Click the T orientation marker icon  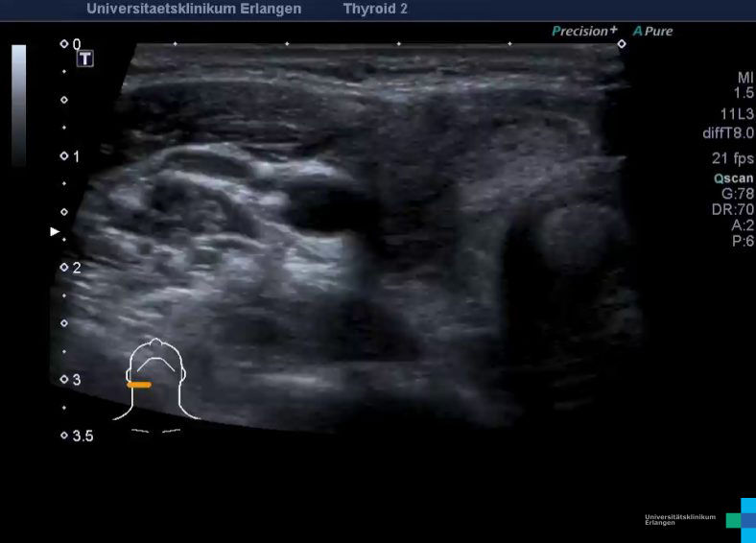[x=85, y=59]
